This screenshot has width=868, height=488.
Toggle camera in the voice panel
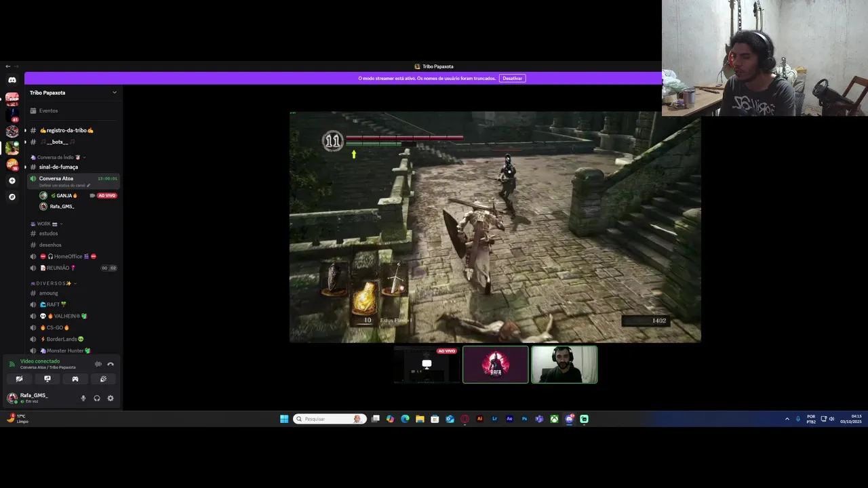pyautogui.click(x=19, y=379)
